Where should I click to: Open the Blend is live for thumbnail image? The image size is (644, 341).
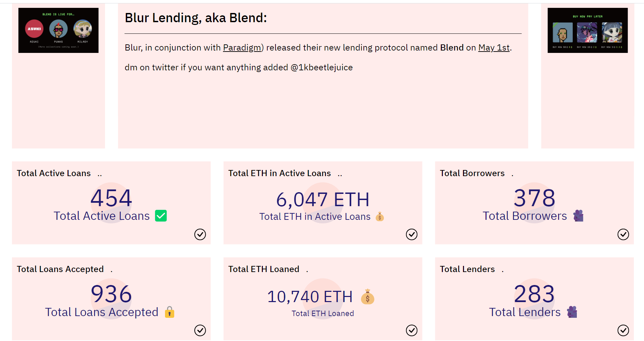tap(58, 30)
